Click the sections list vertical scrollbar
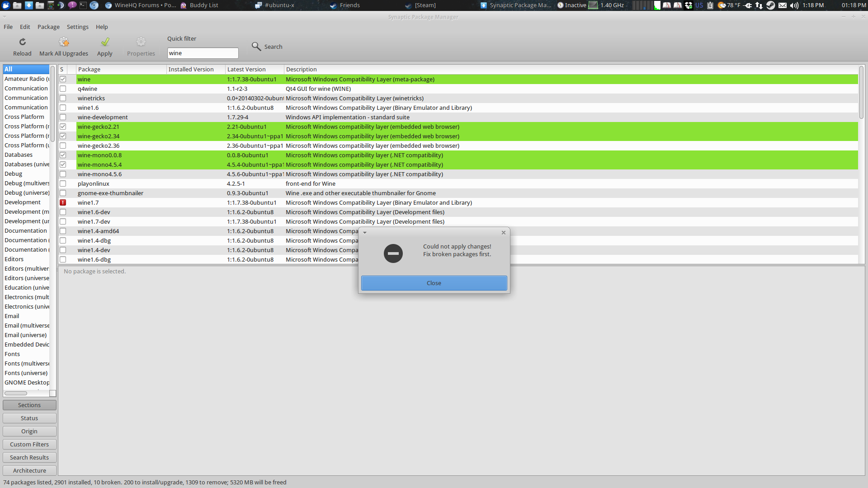 [x=52, y=104]
